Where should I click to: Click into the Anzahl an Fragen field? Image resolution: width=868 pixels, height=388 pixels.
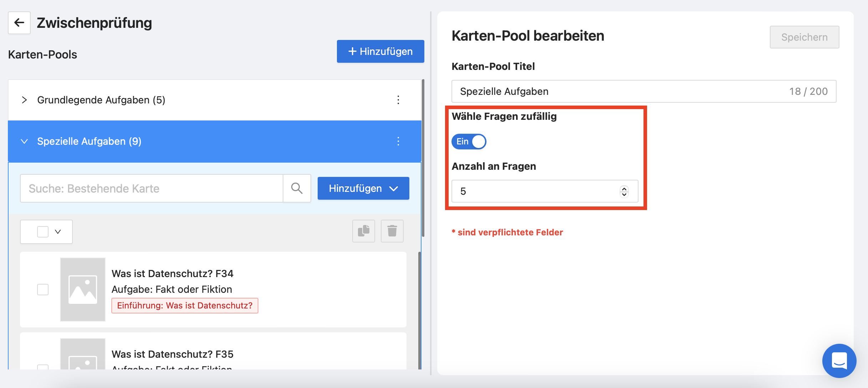545,191
